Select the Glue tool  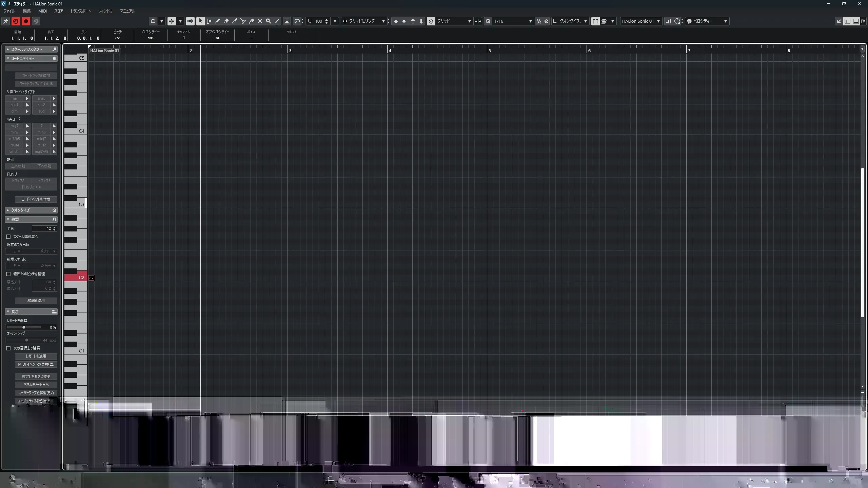(x=252, y=21)
